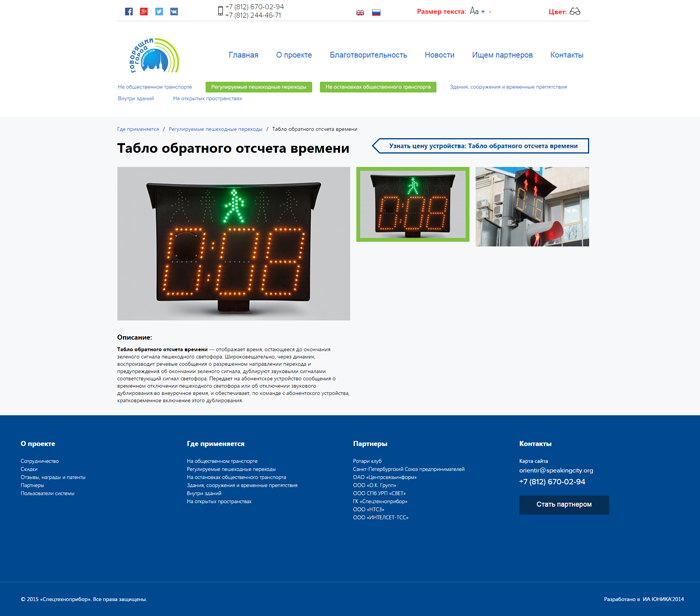Open footer 'Регулируемые пешеходные переходы' link

coord(231,469)
